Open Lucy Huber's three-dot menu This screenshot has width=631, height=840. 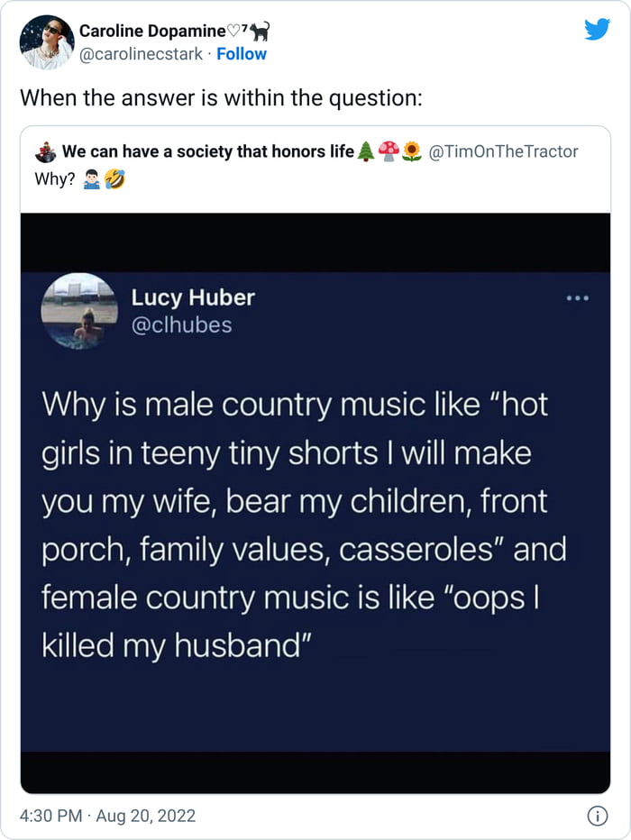click(576, 298)
